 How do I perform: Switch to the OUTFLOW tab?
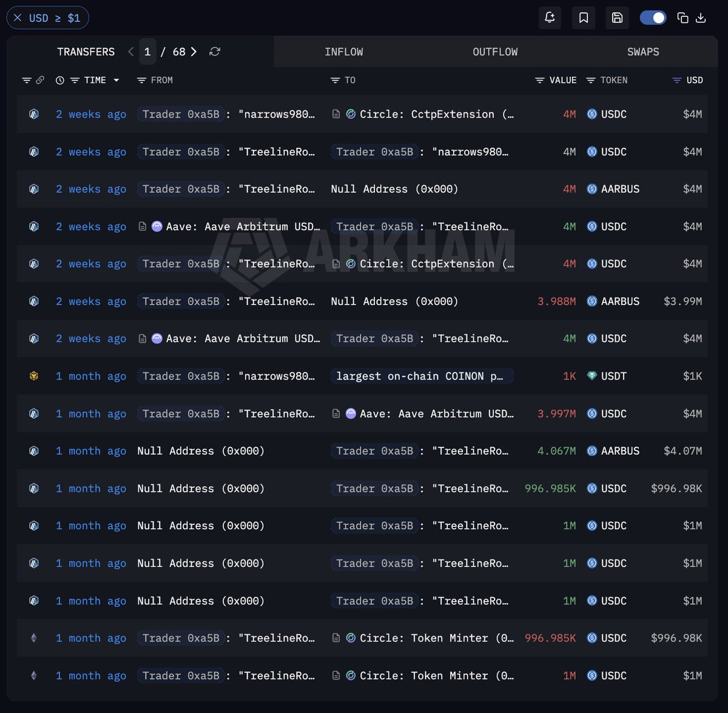pyautogui.click(x=495, y=52)
